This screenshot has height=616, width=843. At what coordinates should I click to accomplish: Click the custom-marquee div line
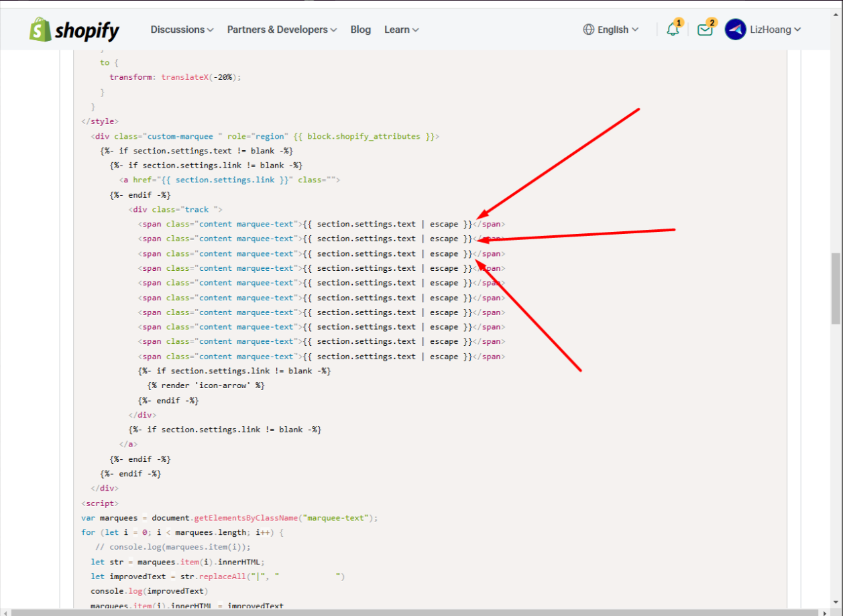coord(265,136)
